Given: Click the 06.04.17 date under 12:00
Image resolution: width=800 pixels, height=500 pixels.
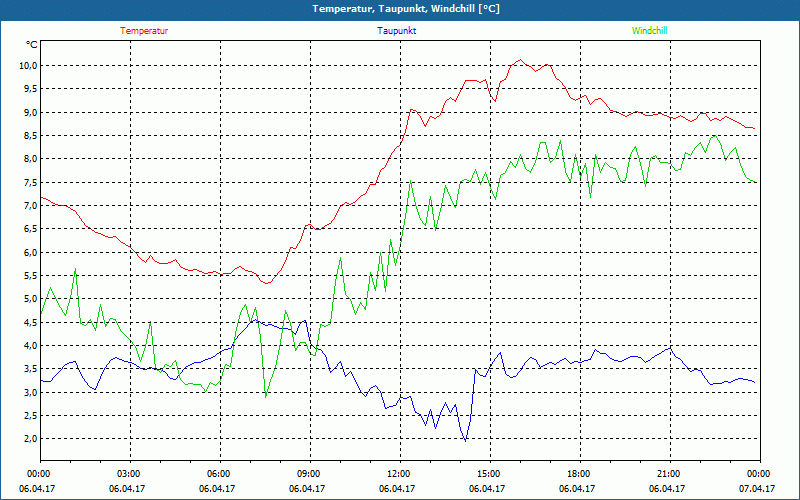Looking at the screenshot, I should point(397,488).
